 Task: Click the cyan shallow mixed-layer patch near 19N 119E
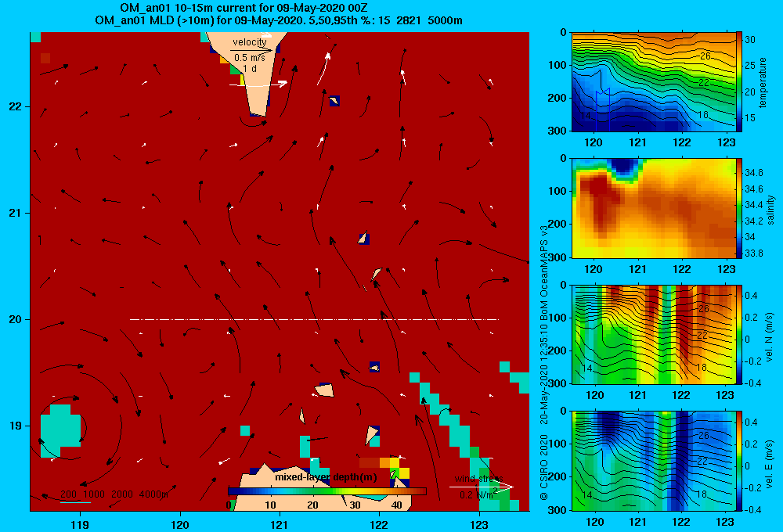tap(60, 431)
